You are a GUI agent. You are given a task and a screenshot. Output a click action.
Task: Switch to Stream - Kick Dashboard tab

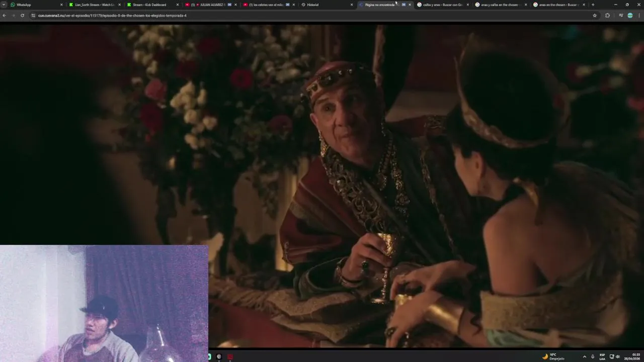click(x=152, y=5)
